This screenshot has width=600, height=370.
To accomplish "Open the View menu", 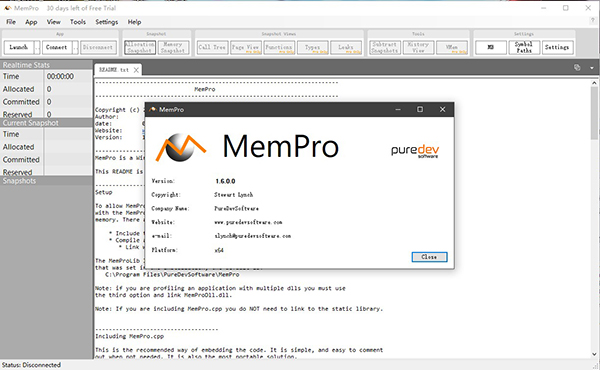I will 54,22.
